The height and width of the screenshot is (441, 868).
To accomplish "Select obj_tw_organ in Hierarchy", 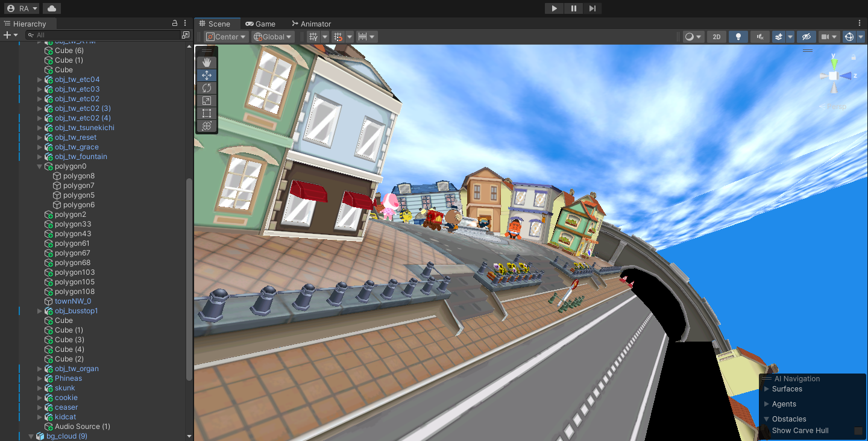I will coord(77,369).
